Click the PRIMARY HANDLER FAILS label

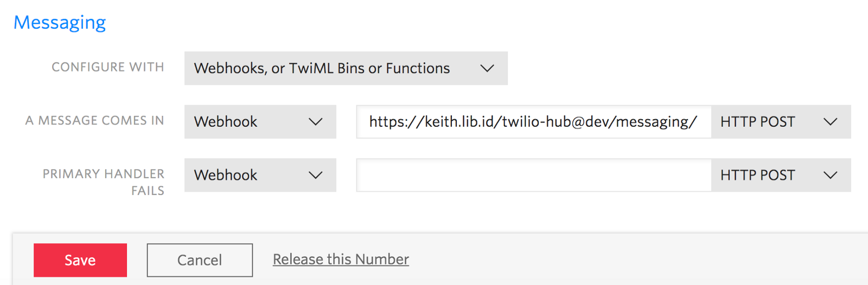[104, 182]
